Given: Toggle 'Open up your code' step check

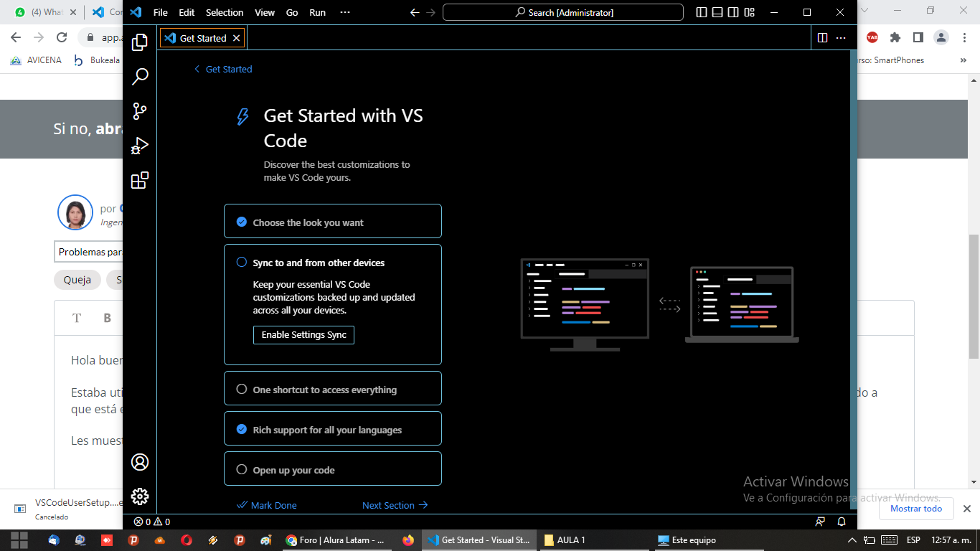Looking at the screenshot, I should click(242, 469).
